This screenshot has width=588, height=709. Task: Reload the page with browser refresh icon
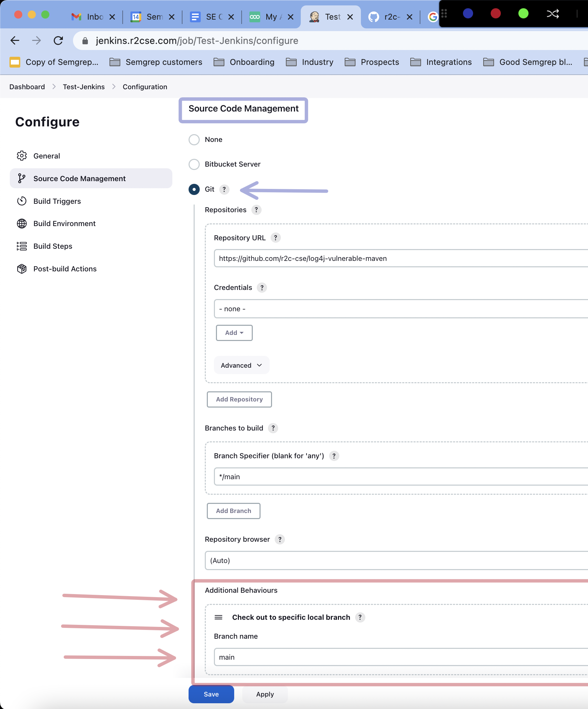coord(58,41)
